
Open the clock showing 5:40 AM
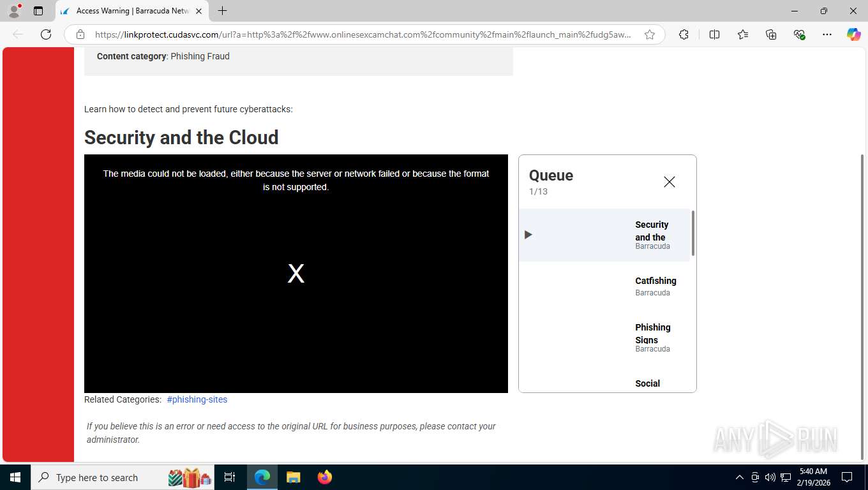(x=813, y=477)
